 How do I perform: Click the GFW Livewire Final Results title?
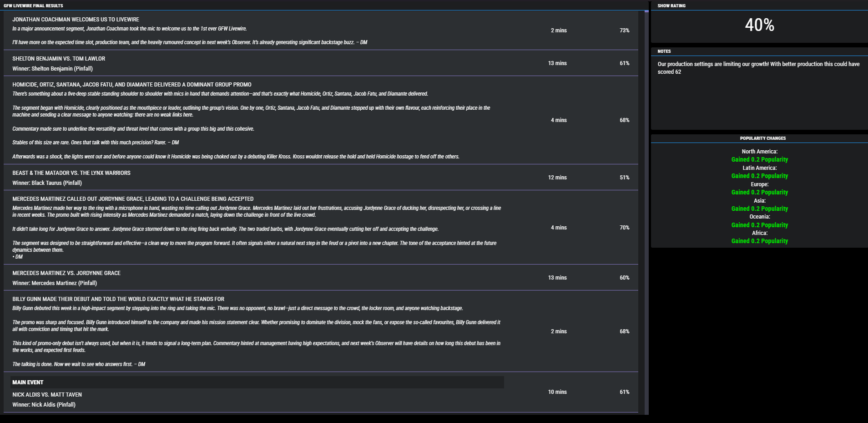(33, 6)
